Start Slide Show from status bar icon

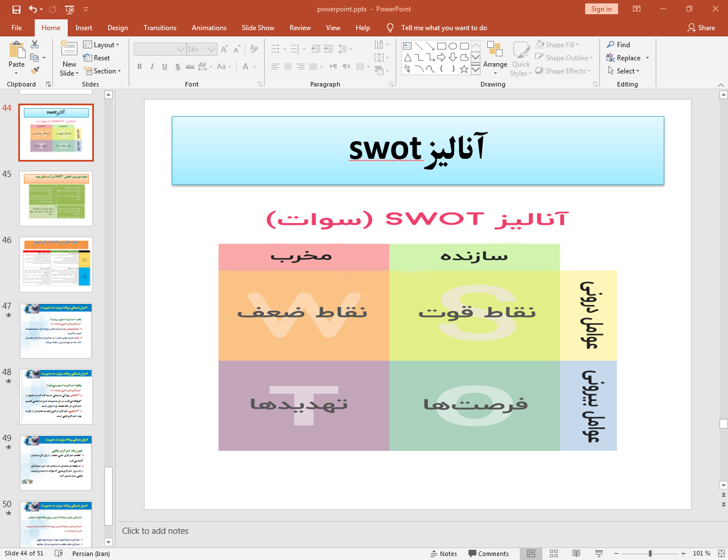tap(599, 553)
